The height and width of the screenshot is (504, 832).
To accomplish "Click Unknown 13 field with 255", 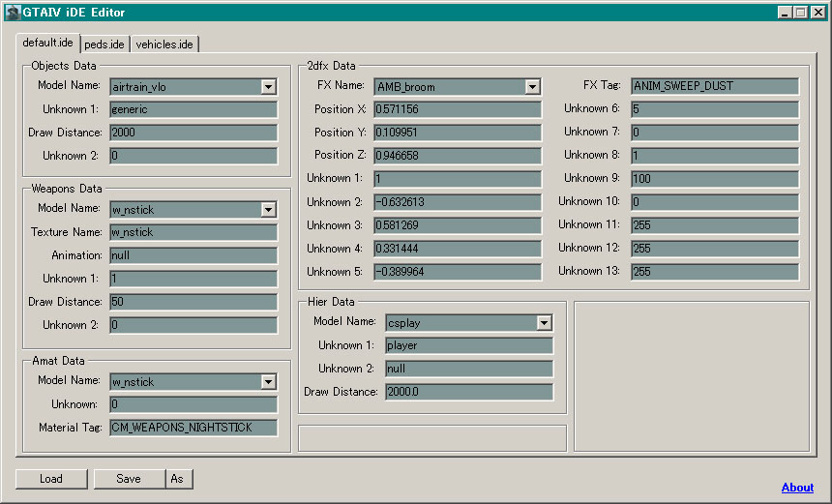I will coord(715,272).
